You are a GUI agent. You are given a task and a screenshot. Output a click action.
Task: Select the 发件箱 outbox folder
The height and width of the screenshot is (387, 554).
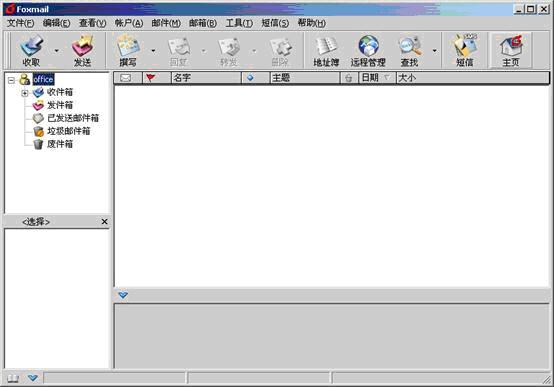click(x=60, y=105)
